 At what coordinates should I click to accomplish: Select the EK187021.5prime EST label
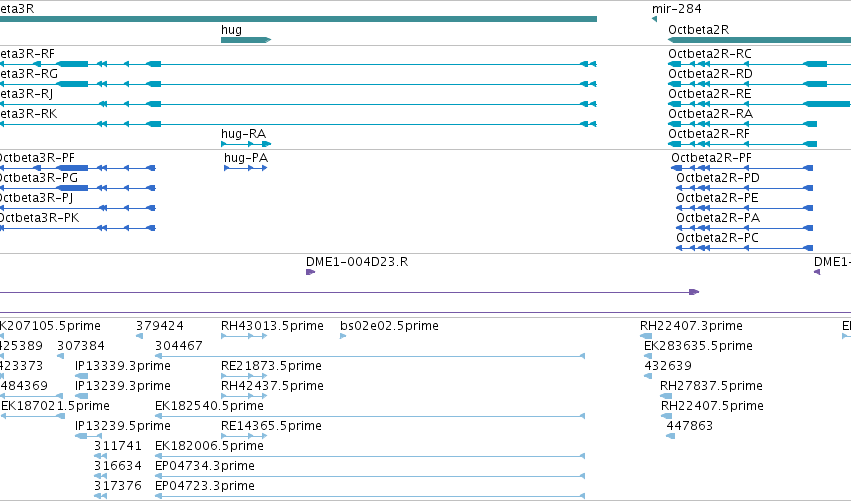pos(55,407)
